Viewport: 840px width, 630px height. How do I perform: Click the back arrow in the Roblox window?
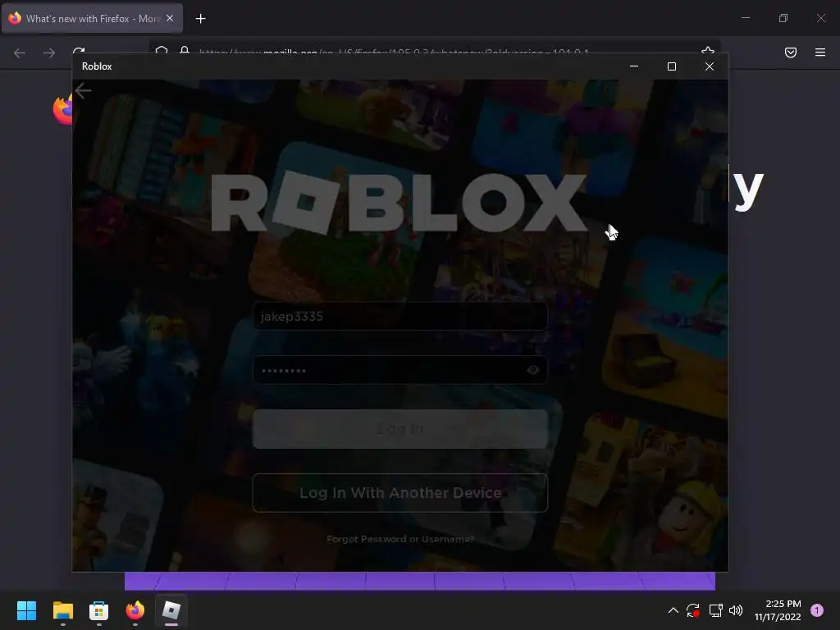click(x=83, y=90)
